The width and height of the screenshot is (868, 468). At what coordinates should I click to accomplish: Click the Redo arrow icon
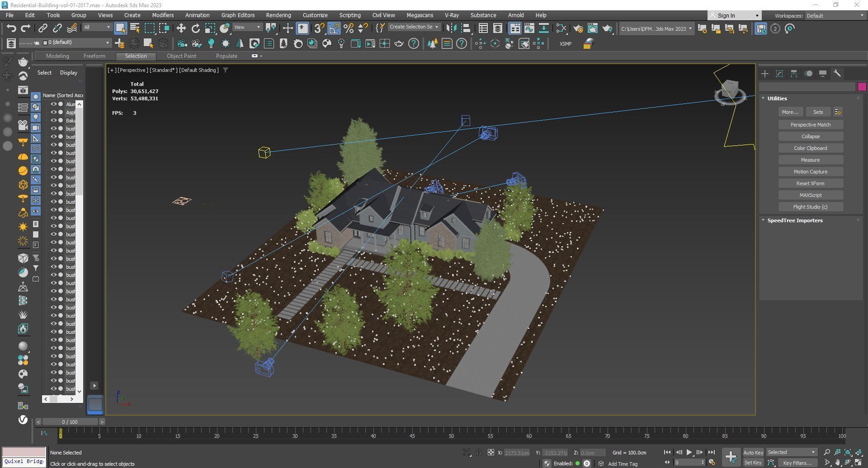26,28
